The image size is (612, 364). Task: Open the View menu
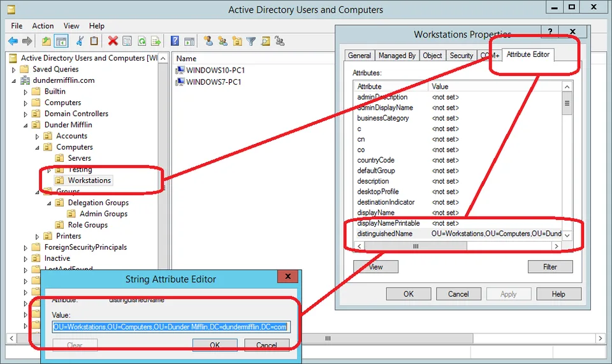coord(71,25)
